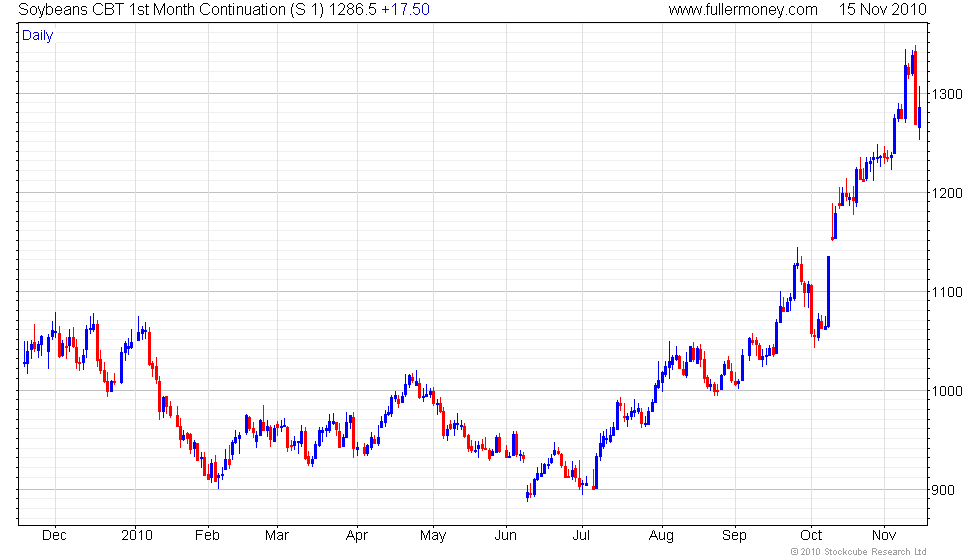Viewport: 980px width, 560px height.
Task: Click the Aug label on time axis
Action: pos(661,536)
